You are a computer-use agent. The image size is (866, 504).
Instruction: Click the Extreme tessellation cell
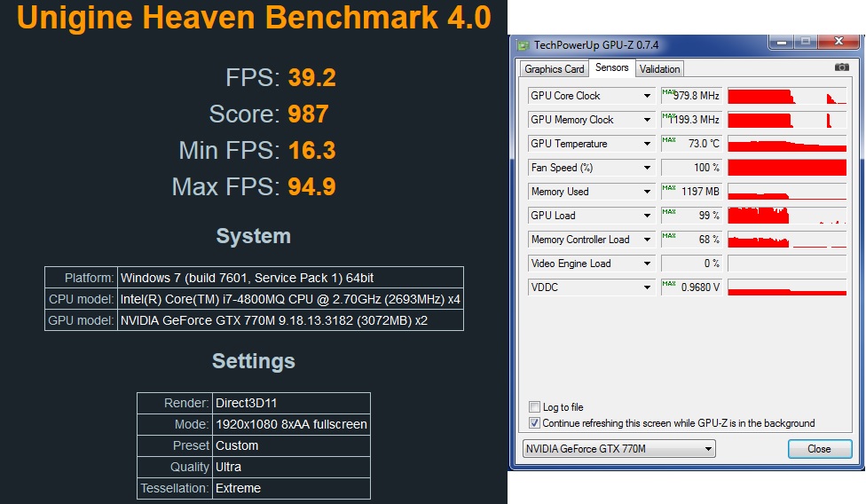pyautogui.click(x=291, y=488)
